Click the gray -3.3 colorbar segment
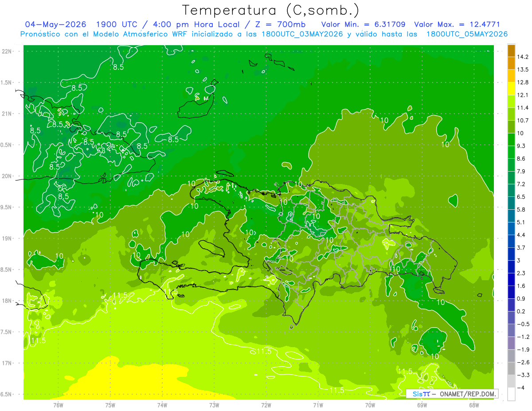 coord(511,381)
